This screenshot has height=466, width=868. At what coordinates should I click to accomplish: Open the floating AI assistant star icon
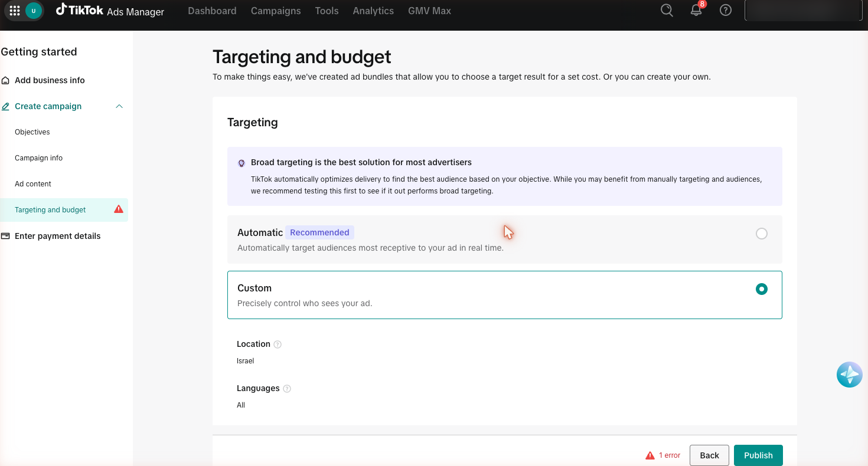[850, 375]
